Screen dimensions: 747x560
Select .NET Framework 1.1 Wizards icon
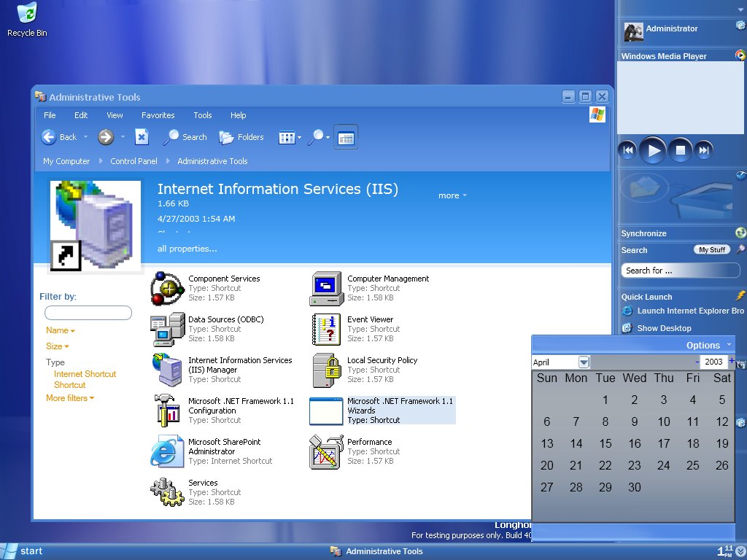pyautogui.click(x=326, y=411)
